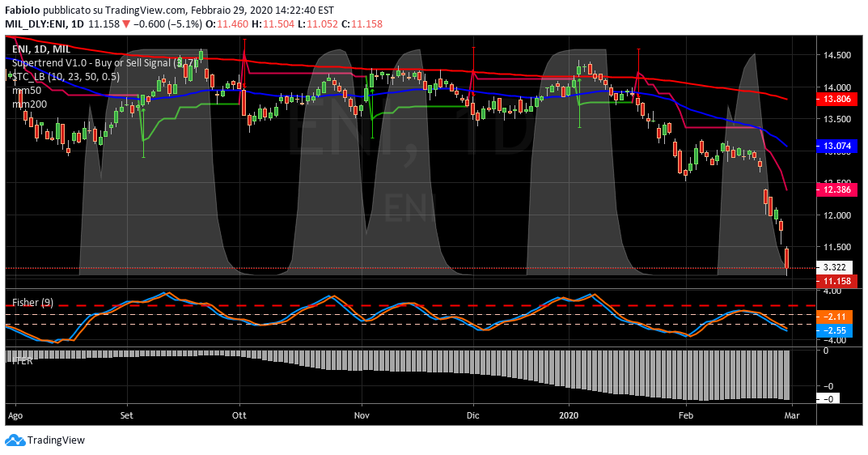
Task: Click the FabioIo author name
Action: coord(23,10)
